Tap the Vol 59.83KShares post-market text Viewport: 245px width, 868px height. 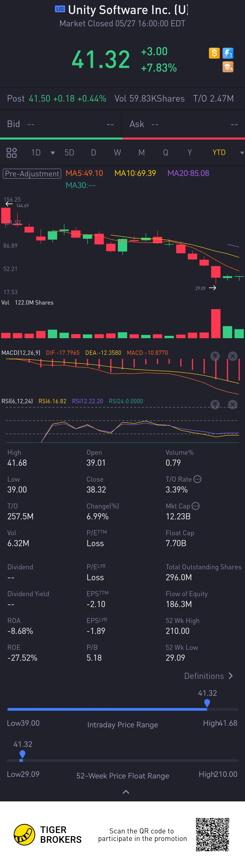point(149,98)
